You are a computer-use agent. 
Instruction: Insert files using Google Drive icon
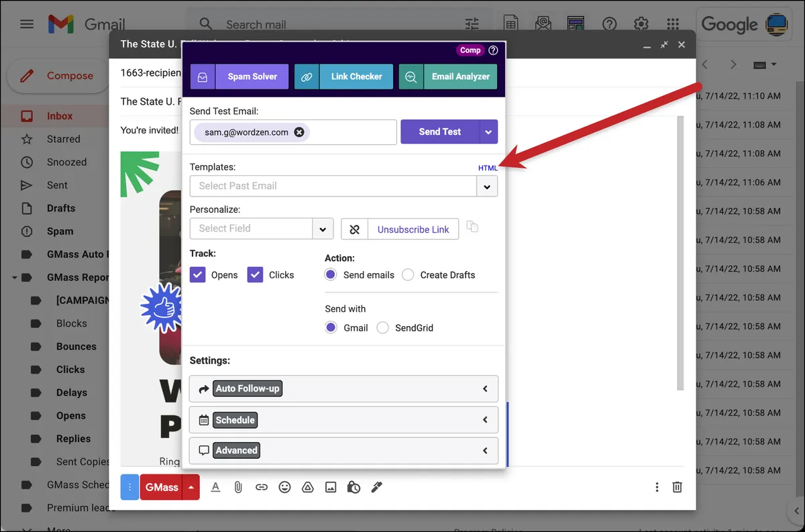pos(307,487)
